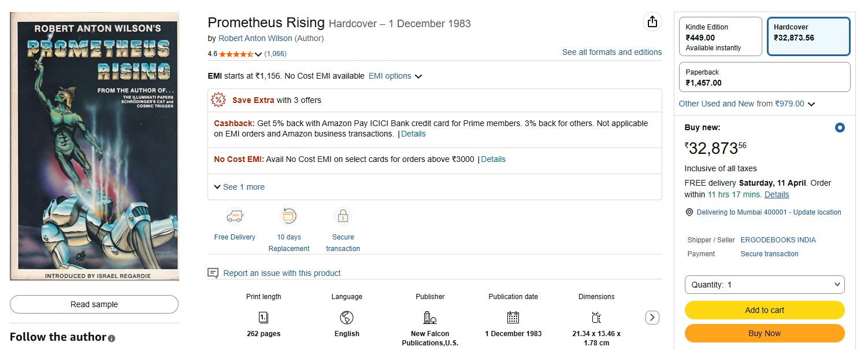Click the report issue speech bubble icon
The image size is (868, 350).
coord(213,273)
